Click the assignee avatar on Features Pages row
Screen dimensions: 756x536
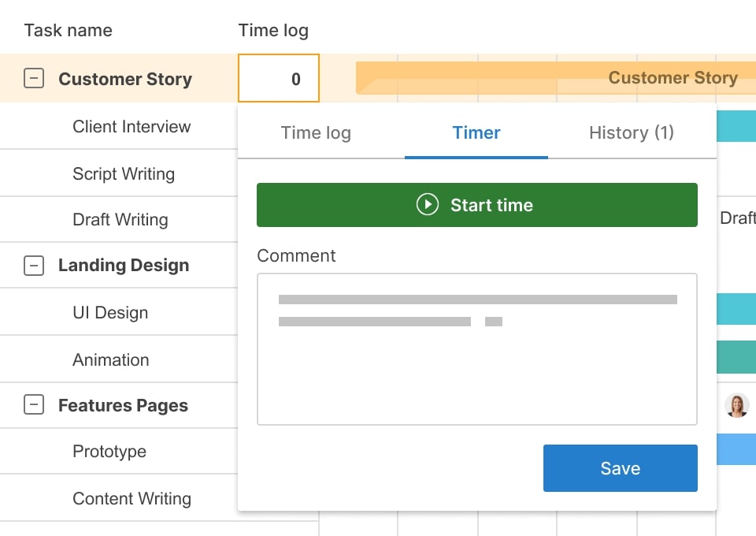coord(736,405)
